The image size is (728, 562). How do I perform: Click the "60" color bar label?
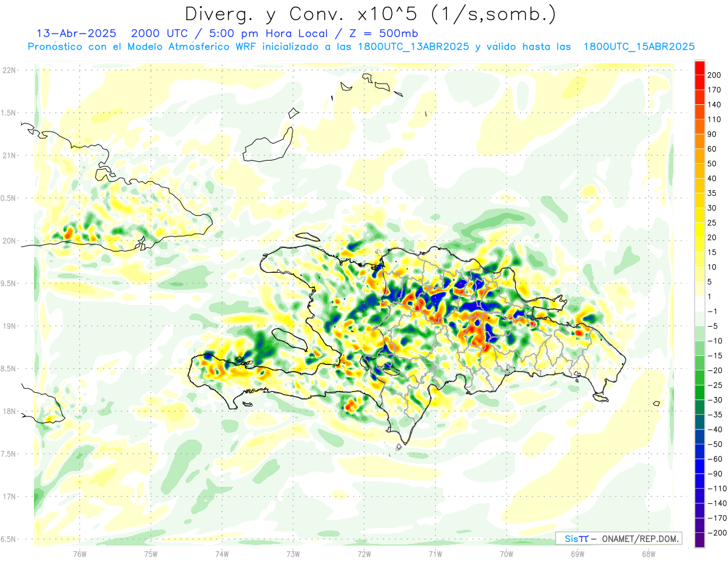click(712, 149)
